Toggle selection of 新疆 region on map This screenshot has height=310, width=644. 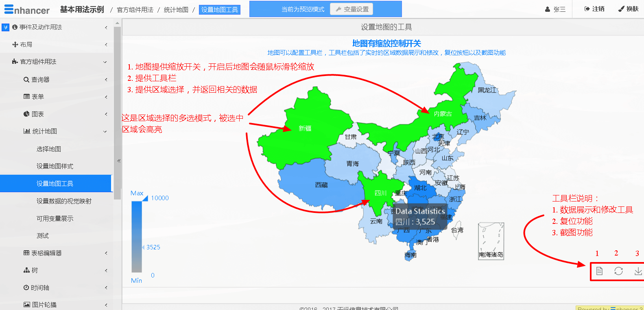[x=305, y=128]
